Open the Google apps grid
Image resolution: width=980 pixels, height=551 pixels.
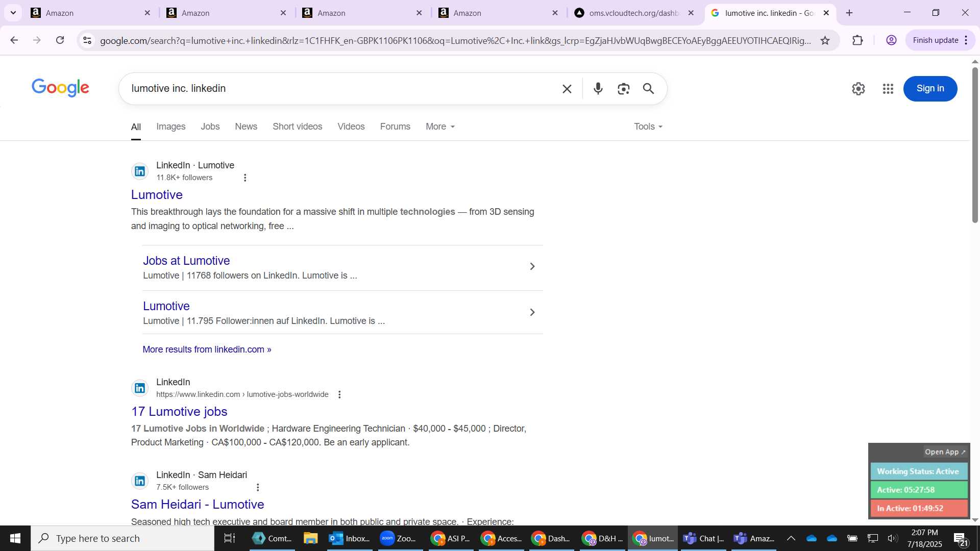[888, 89]
